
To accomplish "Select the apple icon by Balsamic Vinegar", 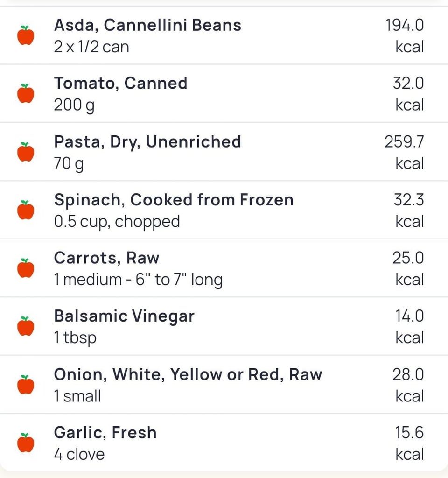I will point(26,326).
